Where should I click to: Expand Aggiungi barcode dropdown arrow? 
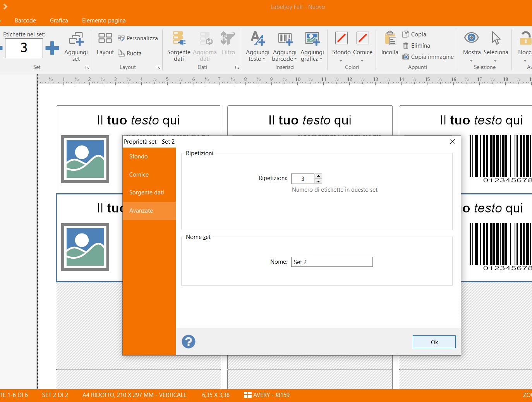[x=295, y=59]
